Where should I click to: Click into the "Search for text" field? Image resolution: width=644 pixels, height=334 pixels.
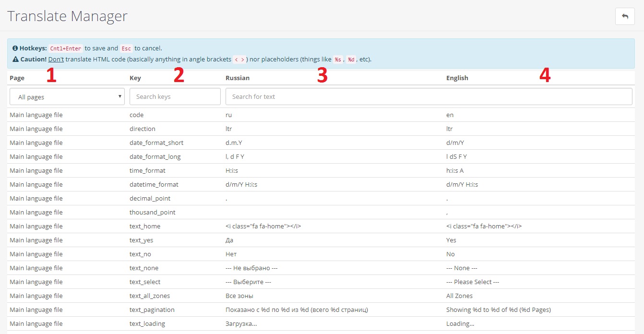(x=429, y=97)
